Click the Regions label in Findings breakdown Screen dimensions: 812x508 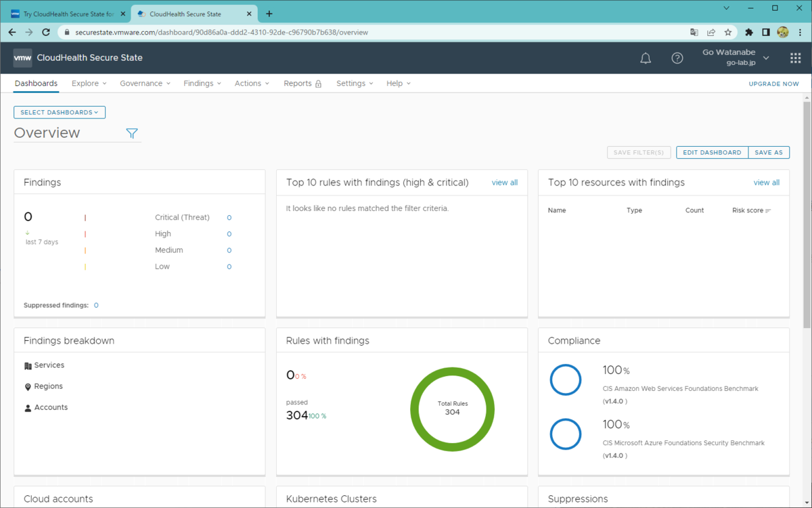tap(49, 386)
